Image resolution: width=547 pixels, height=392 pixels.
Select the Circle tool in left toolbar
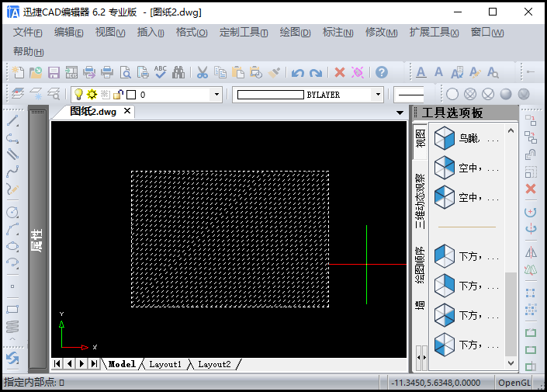point(12,212)
